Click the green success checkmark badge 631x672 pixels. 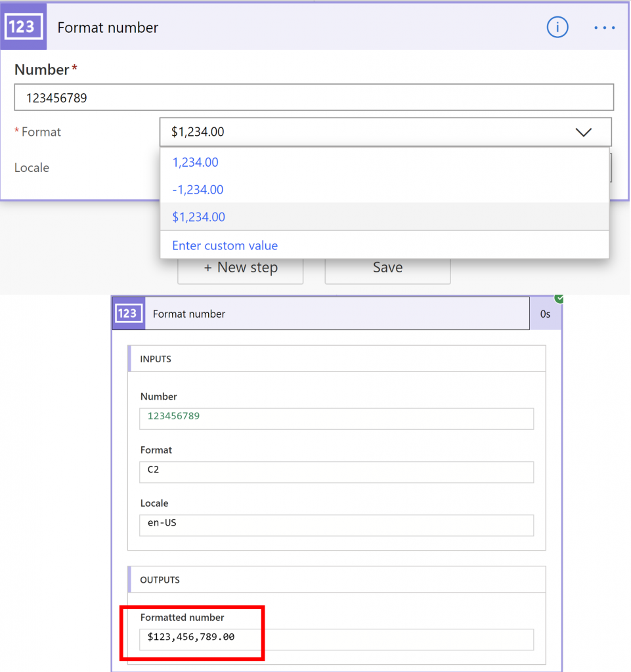click(559, 299)
